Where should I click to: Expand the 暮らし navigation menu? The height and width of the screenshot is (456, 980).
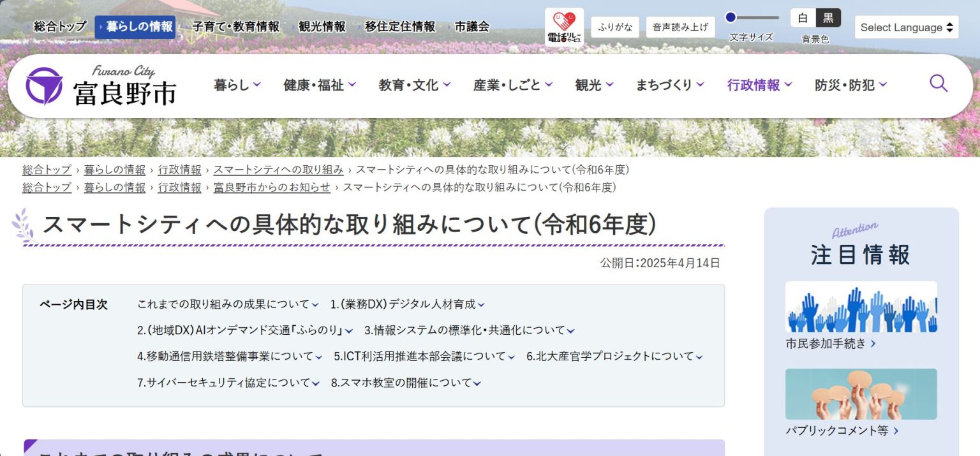(x=237, y=85)
